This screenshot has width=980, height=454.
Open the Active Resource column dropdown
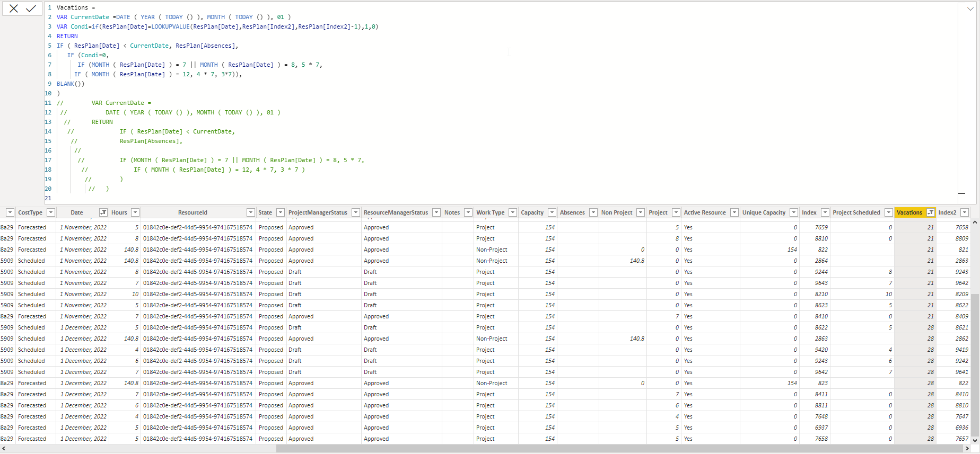[734, 212]
